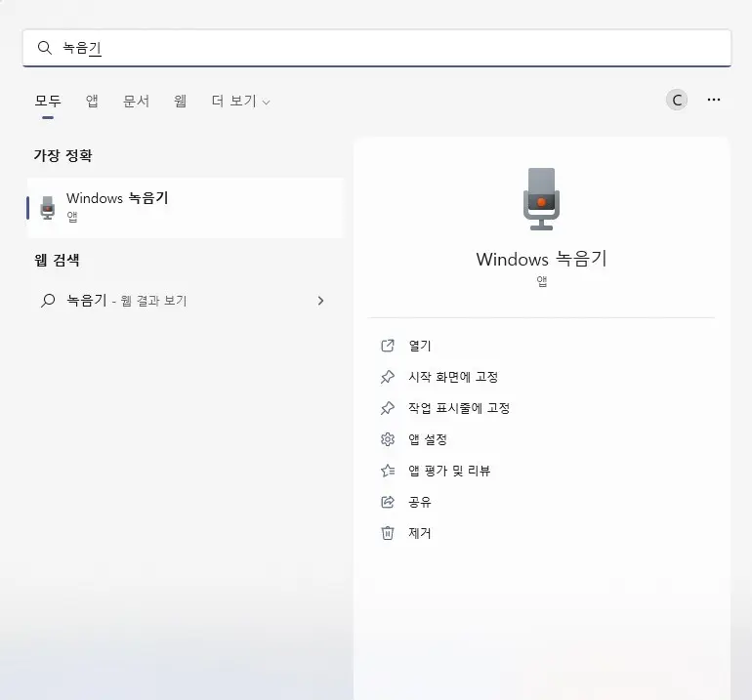
Task: Switch to the 문서 tab
Action: (136, 101)
